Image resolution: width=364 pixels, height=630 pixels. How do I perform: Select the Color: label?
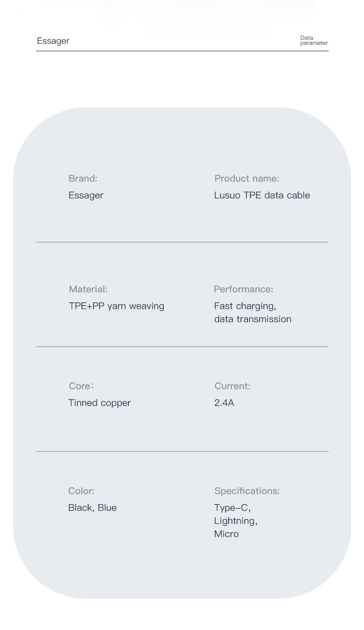click(x=81, y=491)
